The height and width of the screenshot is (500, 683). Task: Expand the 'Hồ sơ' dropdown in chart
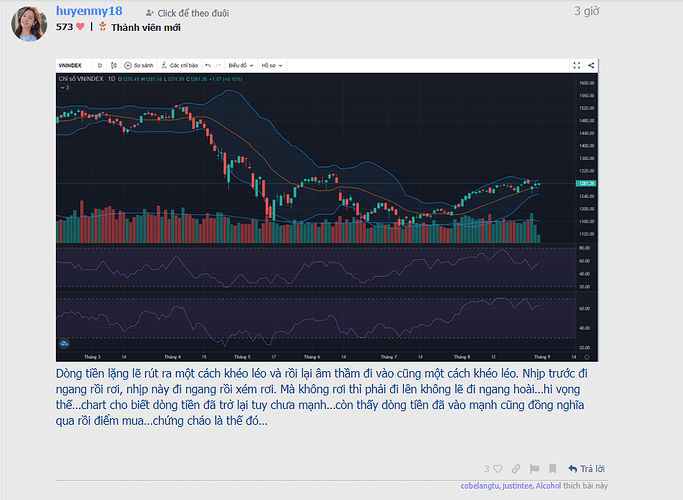pyautogui.click(x=268, y=65)
